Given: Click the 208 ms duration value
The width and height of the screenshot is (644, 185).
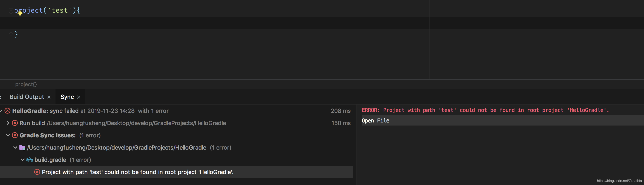Looking at the screenshot, I should coord(341,111).
